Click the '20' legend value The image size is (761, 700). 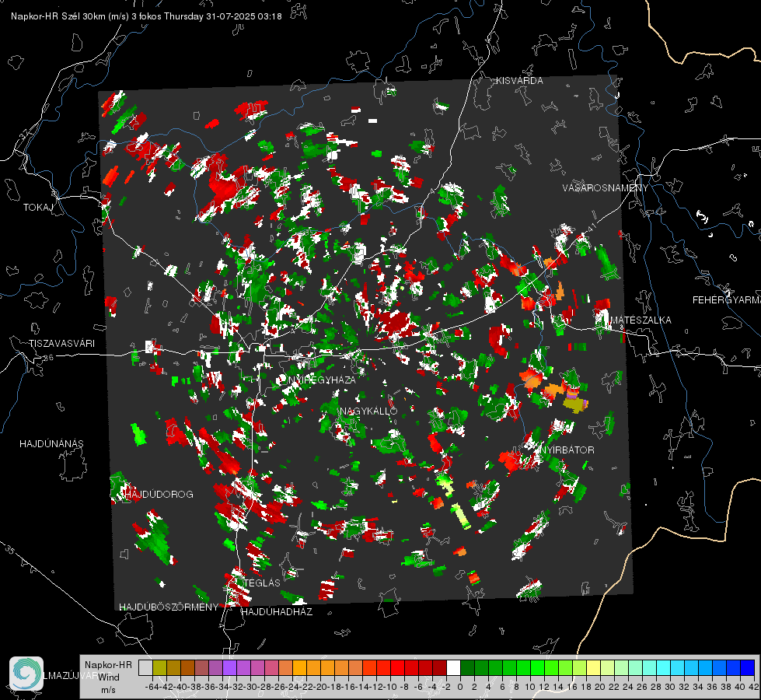(x=600, y=687)
